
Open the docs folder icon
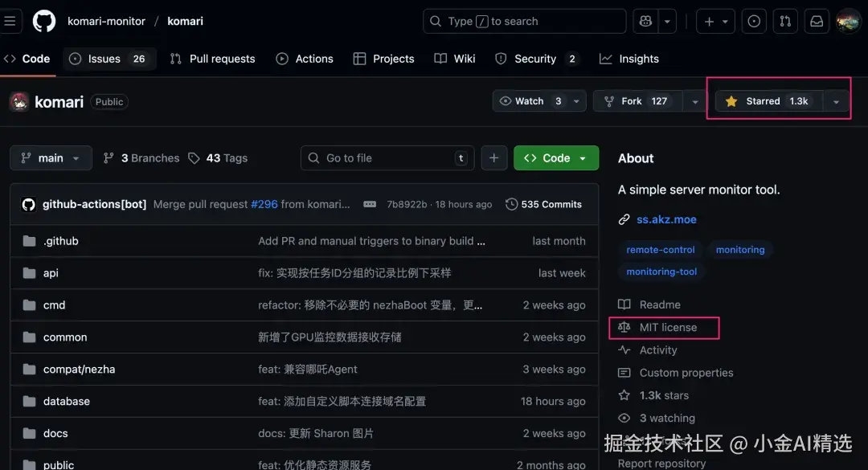(x=30, y=434)
